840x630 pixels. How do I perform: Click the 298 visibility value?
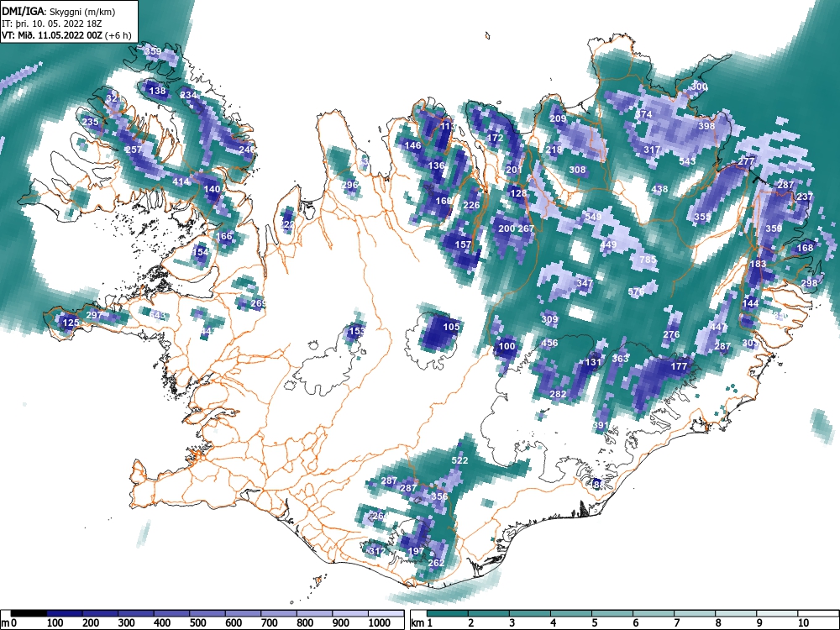coord(809,283)
